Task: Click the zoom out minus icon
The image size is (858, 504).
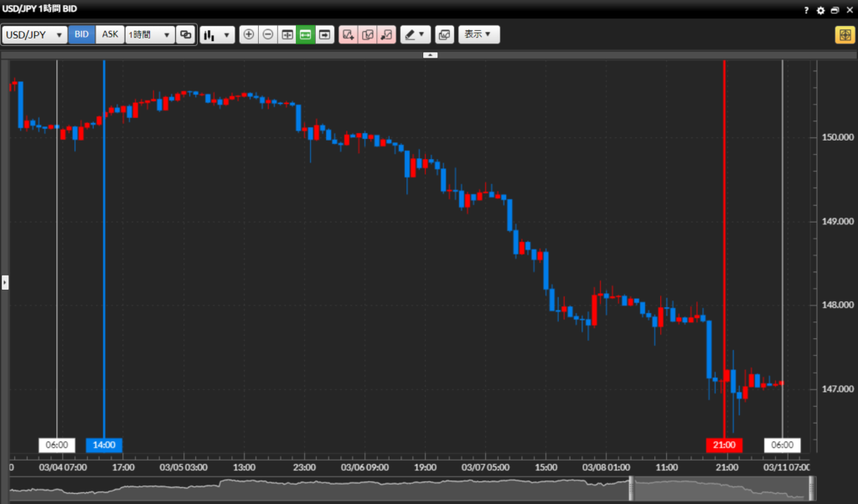Action: click(x=267, y=35)
